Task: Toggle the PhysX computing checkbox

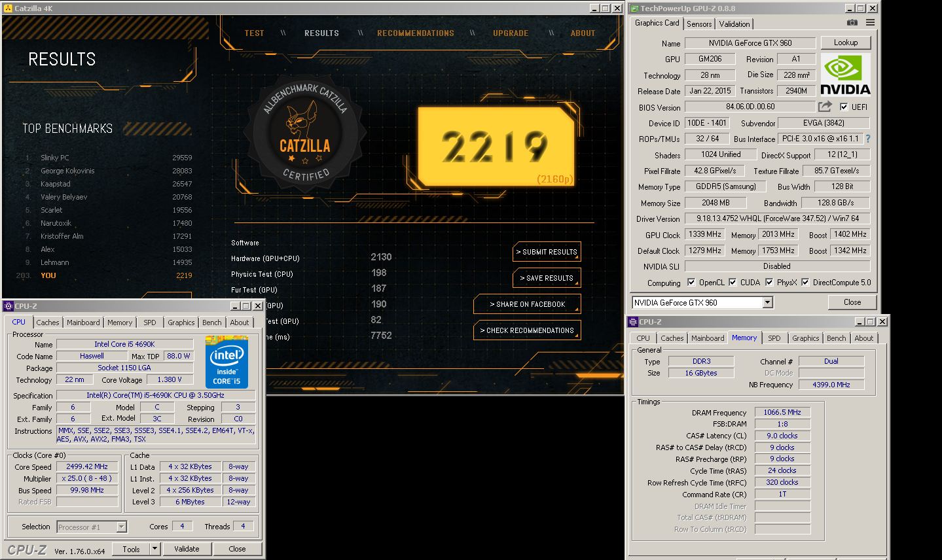Action: (x=769, y=283)
